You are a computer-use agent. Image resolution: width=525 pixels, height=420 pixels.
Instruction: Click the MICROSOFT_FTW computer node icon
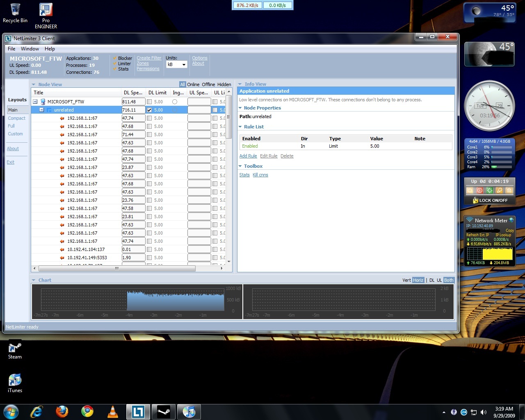[43, 102]
